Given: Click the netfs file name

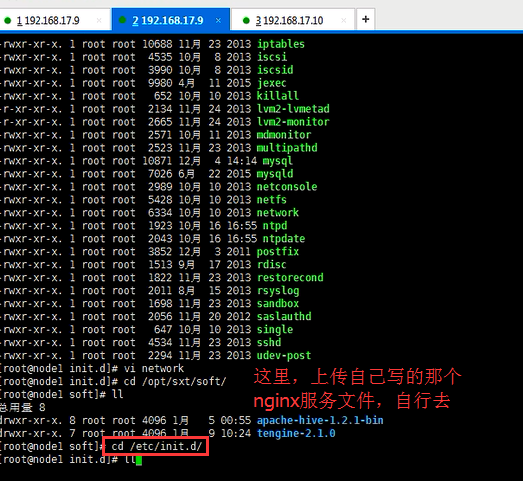Looking at the screenshot, I should tap(272, 200).
